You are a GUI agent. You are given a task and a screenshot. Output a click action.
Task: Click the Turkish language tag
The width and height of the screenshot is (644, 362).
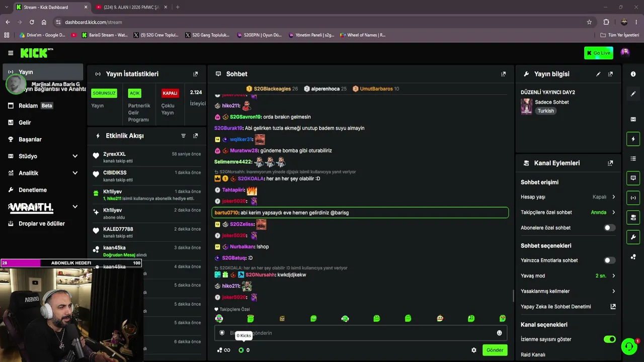(545, 111)
